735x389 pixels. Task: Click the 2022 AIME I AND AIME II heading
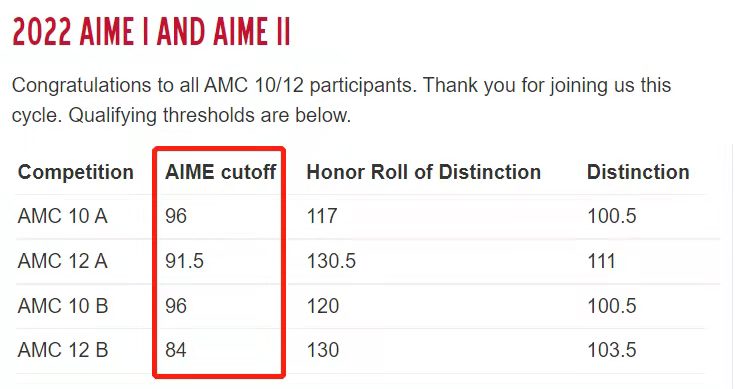coord(151,31)
